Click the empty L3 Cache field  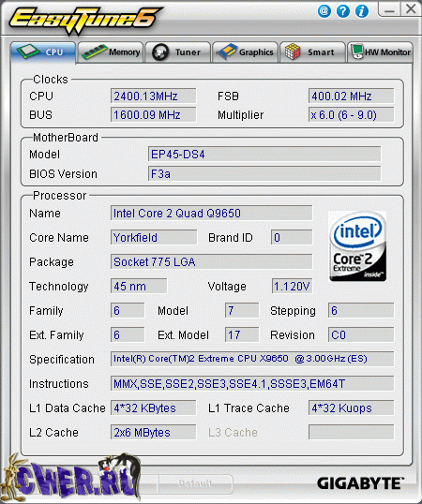[x=351, y=432]
